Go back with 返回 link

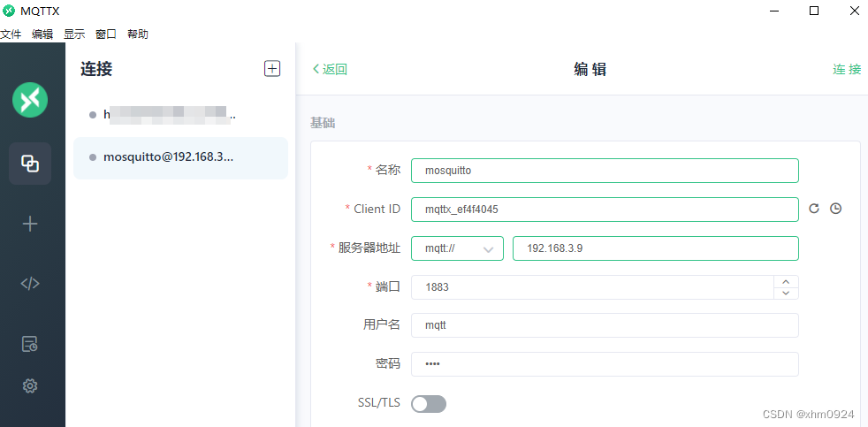[x=330, y=69]
